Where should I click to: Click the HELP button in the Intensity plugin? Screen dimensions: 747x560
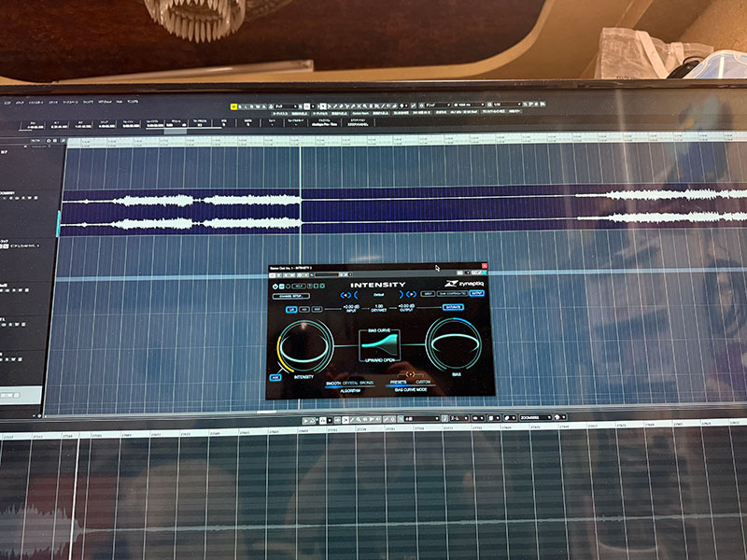[299, 287]
